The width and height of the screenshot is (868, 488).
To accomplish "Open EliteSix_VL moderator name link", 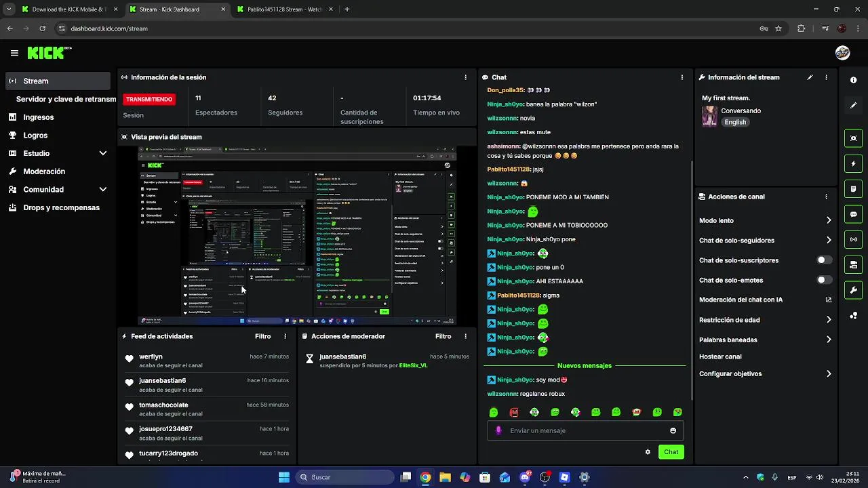I will [413, 365].
